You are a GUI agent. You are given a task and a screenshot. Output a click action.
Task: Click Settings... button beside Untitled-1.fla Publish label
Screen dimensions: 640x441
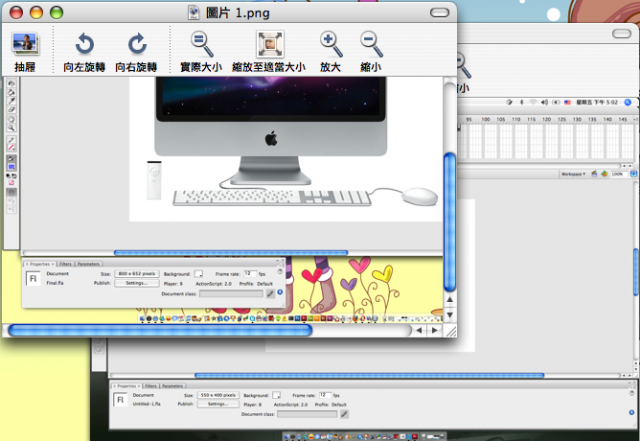pyautogui.click(x=218, y=404)
